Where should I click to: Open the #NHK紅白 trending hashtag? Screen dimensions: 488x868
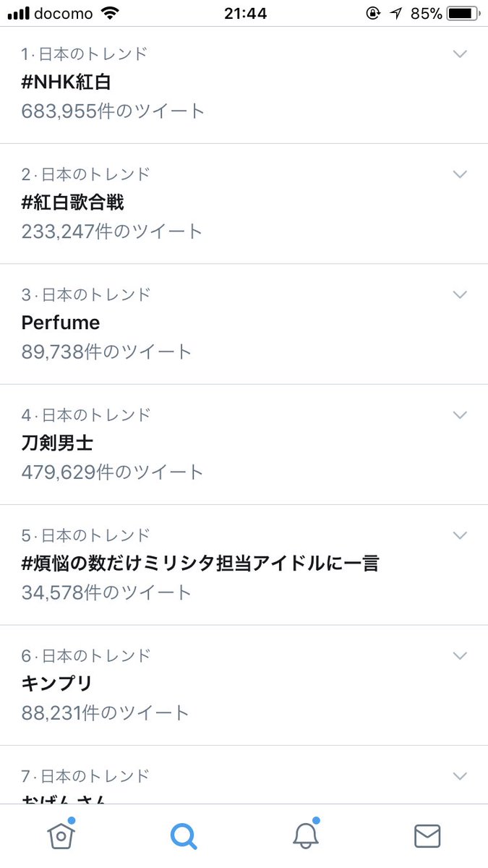pyautogui.click(x=67, y=82)
